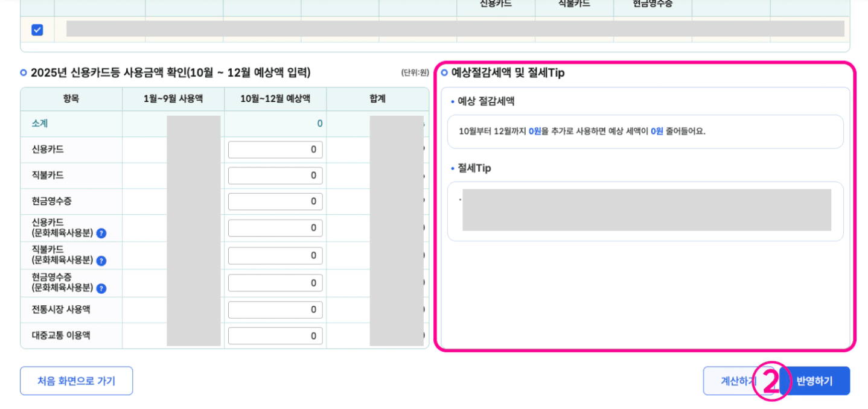Image resolution: width=868 pixels, height=409 pixels.
Task: Click the 대중교통 이용액 input field
Action: [x=275, y=335]
